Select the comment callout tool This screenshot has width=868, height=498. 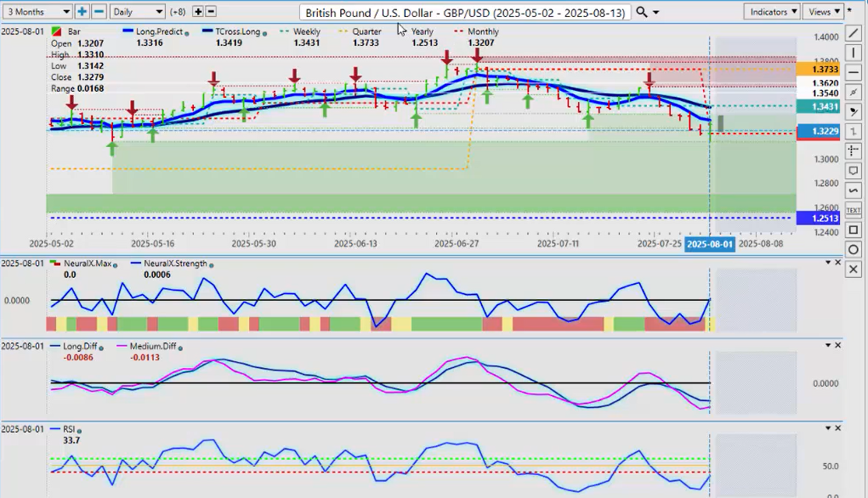point(854,171)
